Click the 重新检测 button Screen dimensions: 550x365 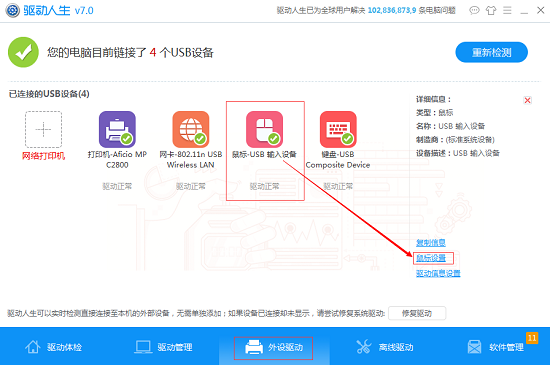(491, 52)
